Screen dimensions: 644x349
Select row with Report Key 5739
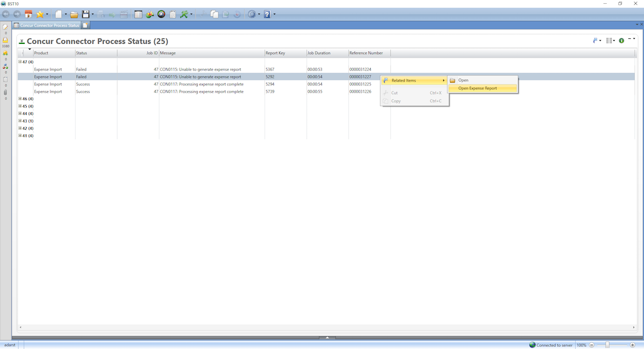[326, 91]
